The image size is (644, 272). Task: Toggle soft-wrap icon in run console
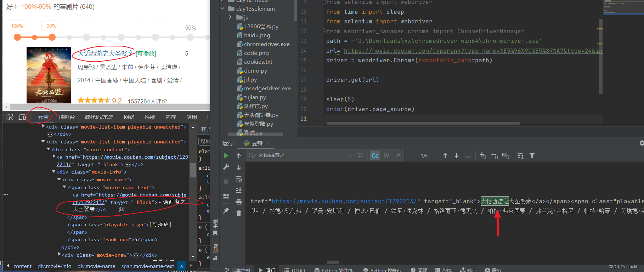click(239, 179)
